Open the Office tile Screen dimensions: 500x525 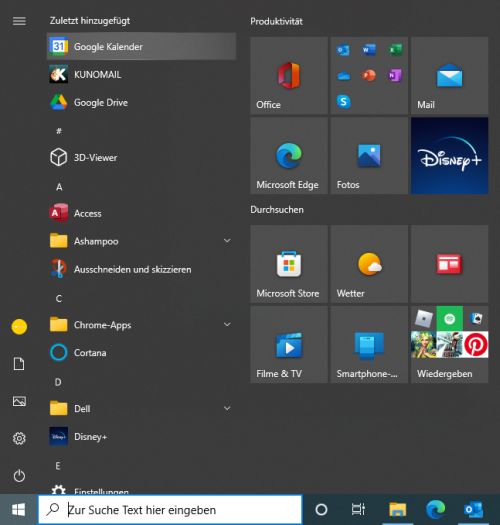289,75
